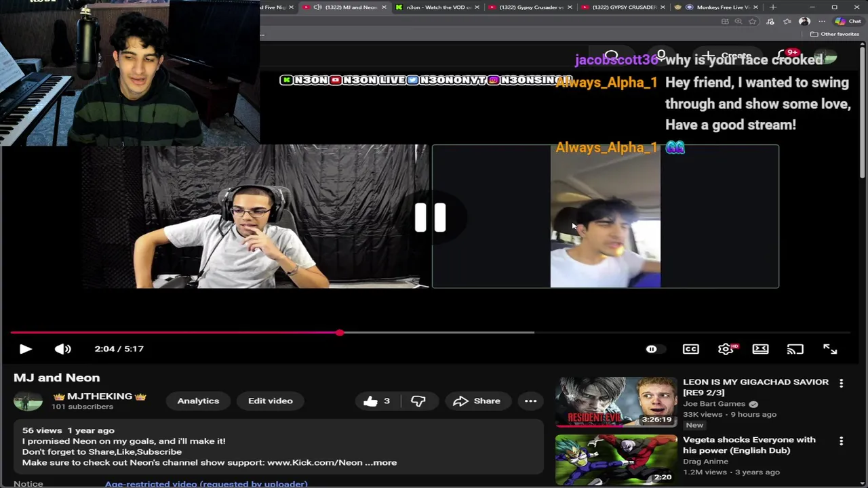Viewport: 868px width, 488px height.
Task: Open the browser extensions icon
Action: pos(770,21)
